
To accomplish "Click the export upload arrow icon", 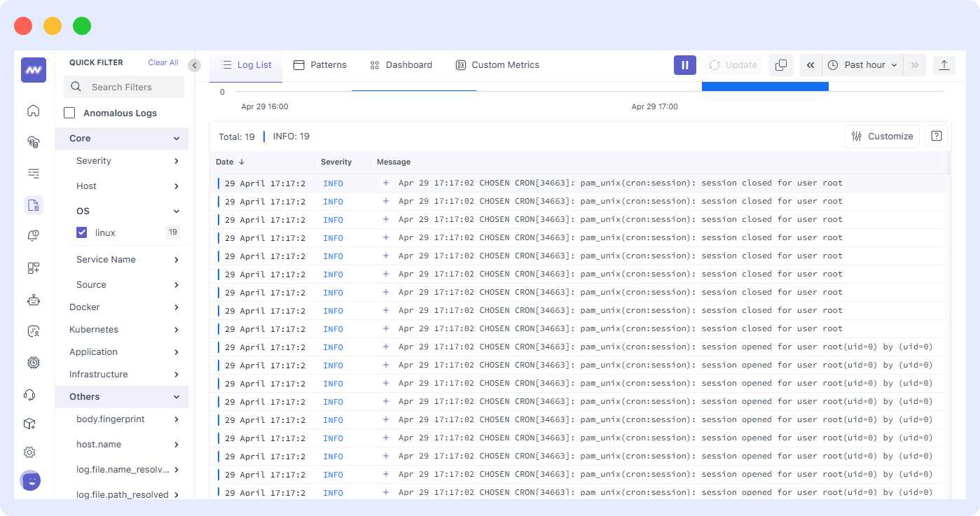I will (944, 65).
